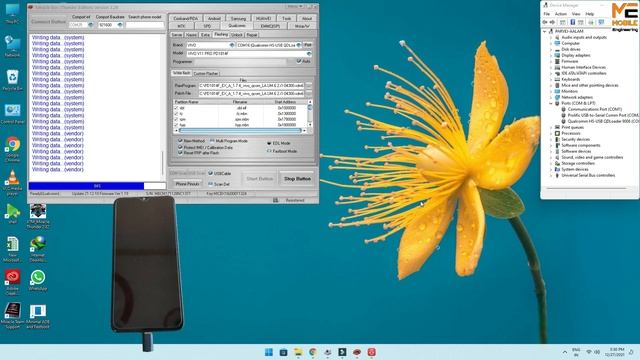
Task: Switch to the Samsung tab
Action: 238,18
